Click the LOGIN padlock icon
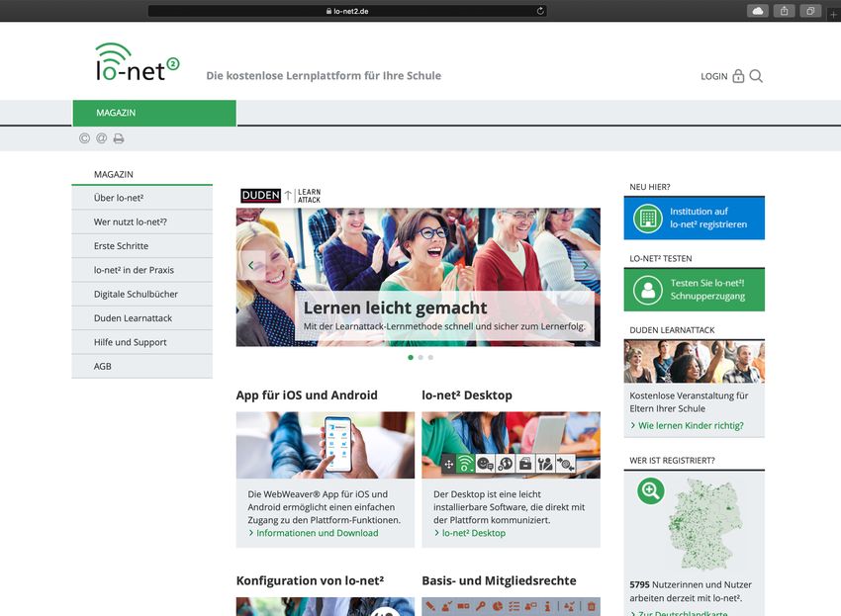This screenshot has width=841, height=616. coord(738,76)
